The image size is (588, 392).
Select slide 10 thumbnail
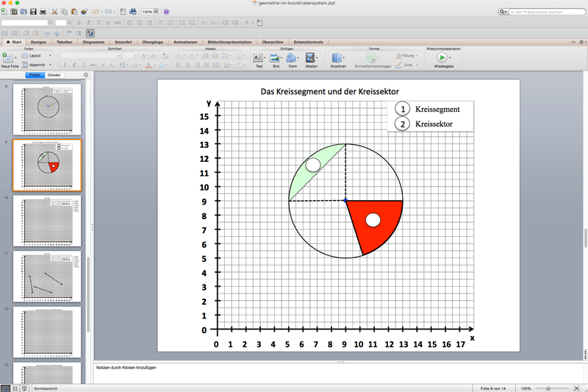[x=47, y=221]
